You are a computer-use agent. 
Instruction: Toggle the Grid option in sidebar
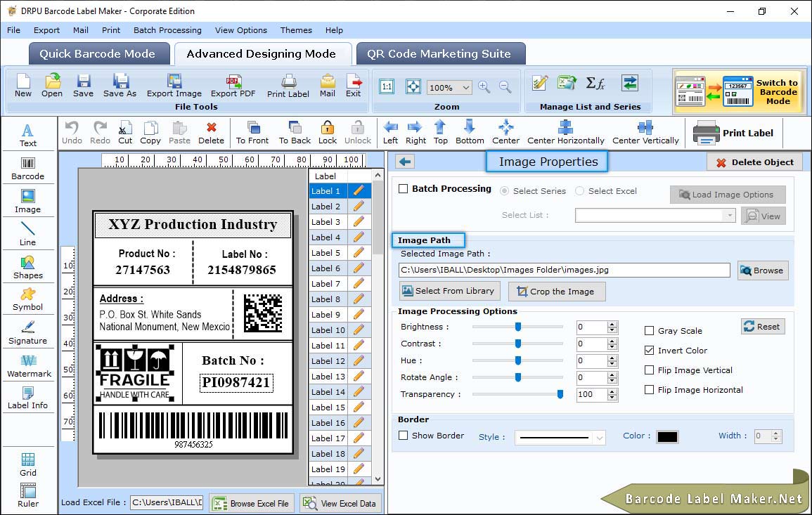[28, 464]
